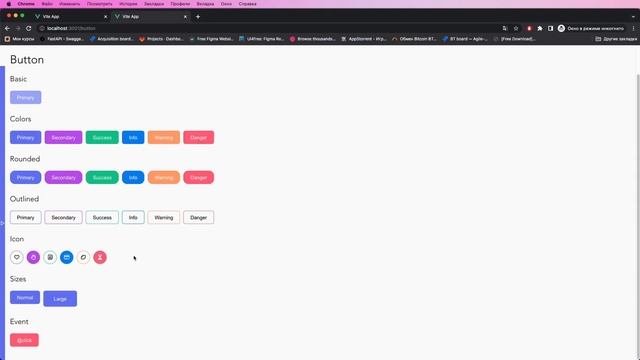Reload the page with refresh icon
Screen dimensions: 640x360
click(x=29, y=28)
